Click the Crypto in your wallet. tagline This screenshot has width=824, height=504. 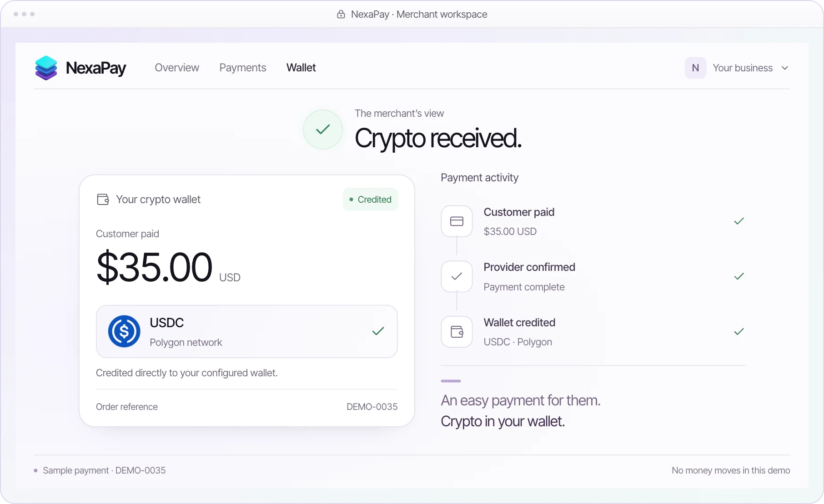[502, 422]
